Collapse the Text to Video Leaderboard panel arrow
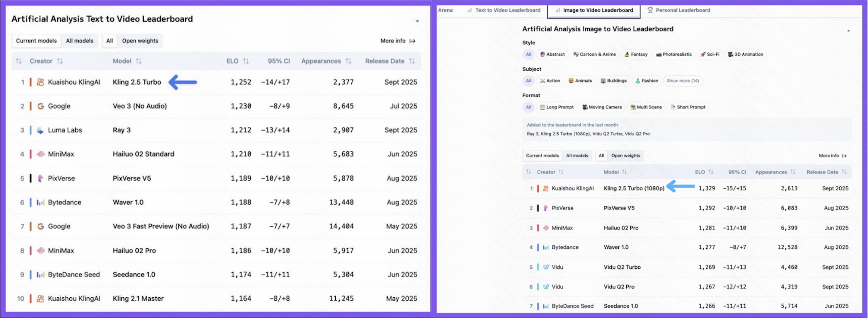The height and width of the screenshot is (318, 868). pyautogui.click(x=417, y=21)
